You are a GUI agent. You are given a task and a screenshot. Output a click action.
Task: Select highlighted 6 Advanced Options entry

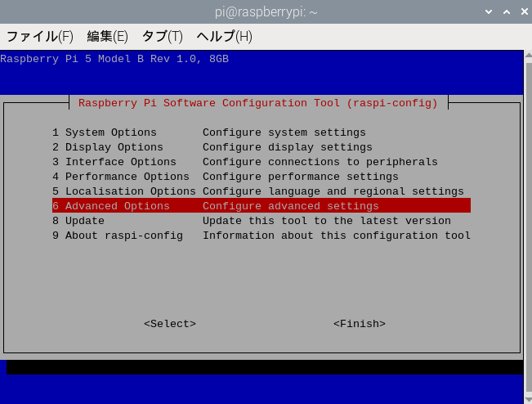pos(262,206)
